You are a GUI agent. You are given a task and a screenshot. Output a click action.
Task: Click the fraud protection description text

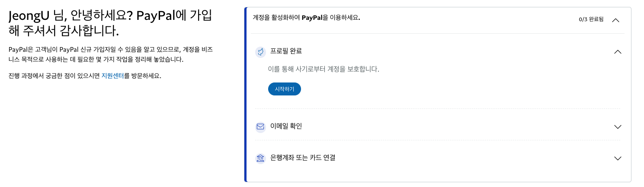point(324,69)
